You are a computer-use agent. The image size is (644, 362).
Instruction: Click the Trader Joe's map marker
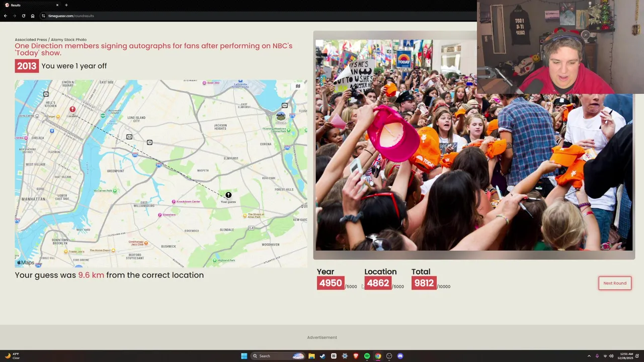click(x=65, y=251)
